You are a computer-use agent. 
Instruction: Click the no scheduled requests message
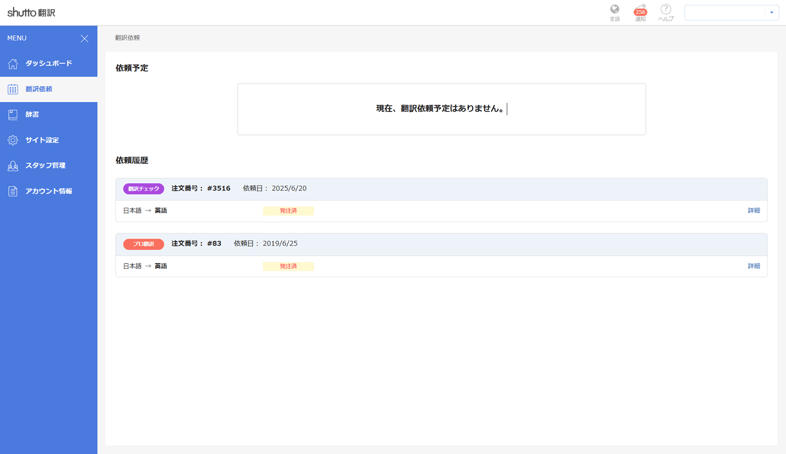click(440, 109)
